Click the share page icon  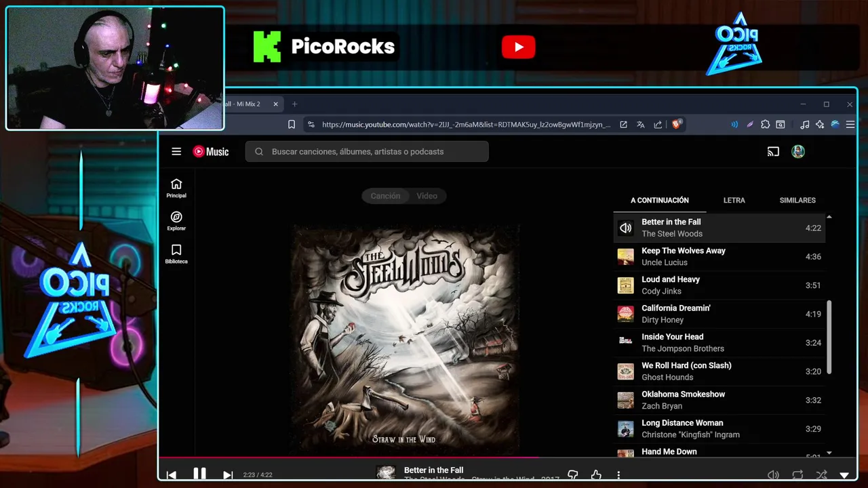click(658, 125)
